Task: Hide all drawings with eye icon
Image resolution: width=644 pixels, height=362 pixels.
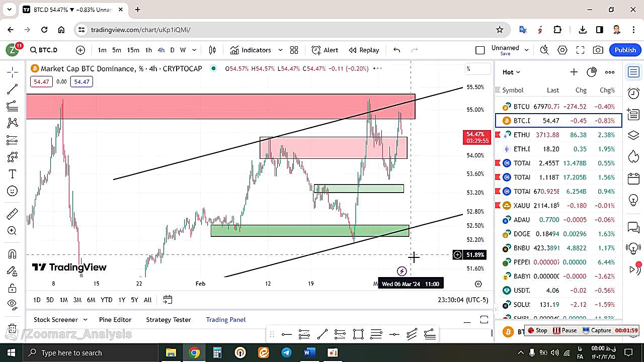Action: (x=13, y=304)
